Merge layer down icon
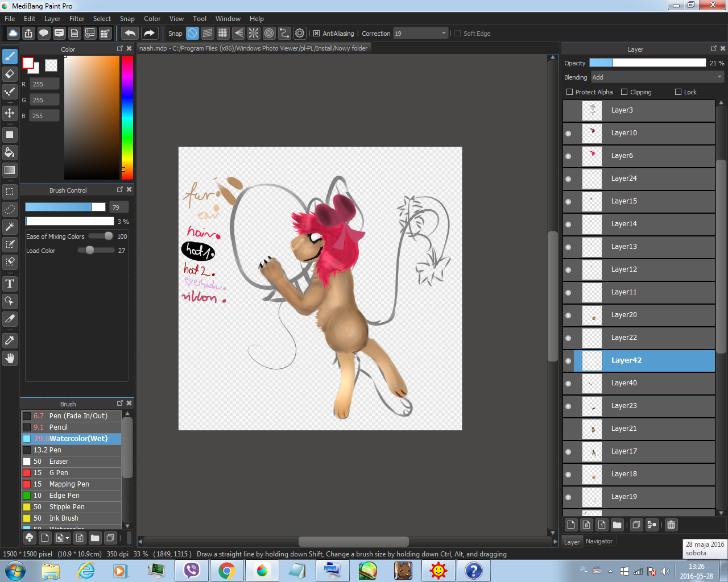This screenshot has width=728, height=582. coord(652,525)
